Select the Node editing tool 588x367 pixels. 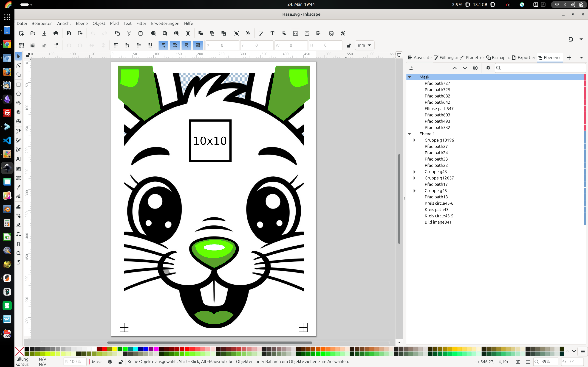(18, 66)
